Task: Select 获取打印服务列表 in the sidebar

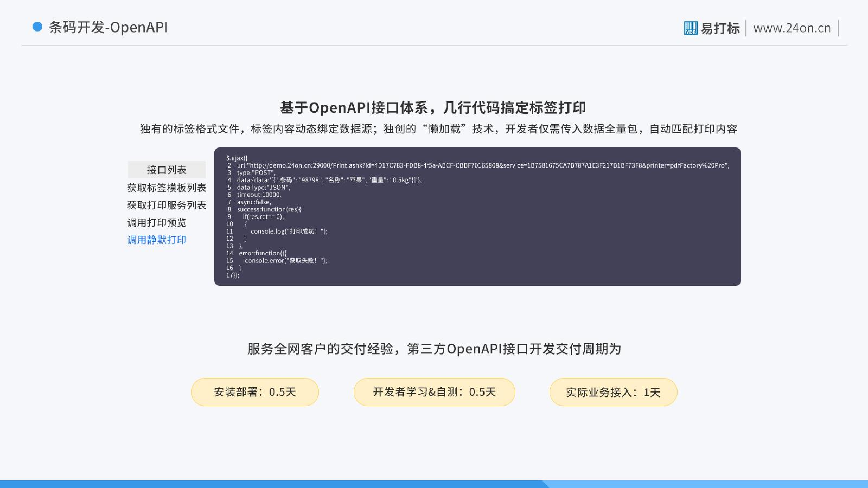Action: tap(166, 205)
